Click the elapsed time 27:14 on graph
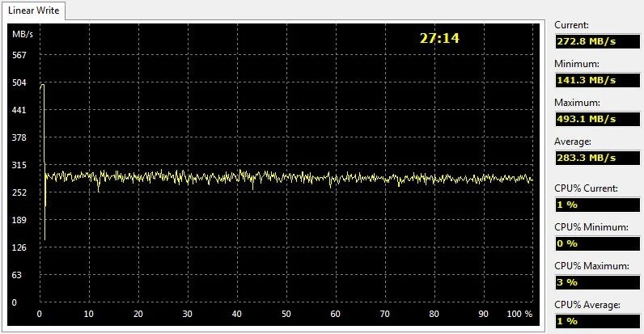This screenshot has width=644, height=334. point(439,38)
